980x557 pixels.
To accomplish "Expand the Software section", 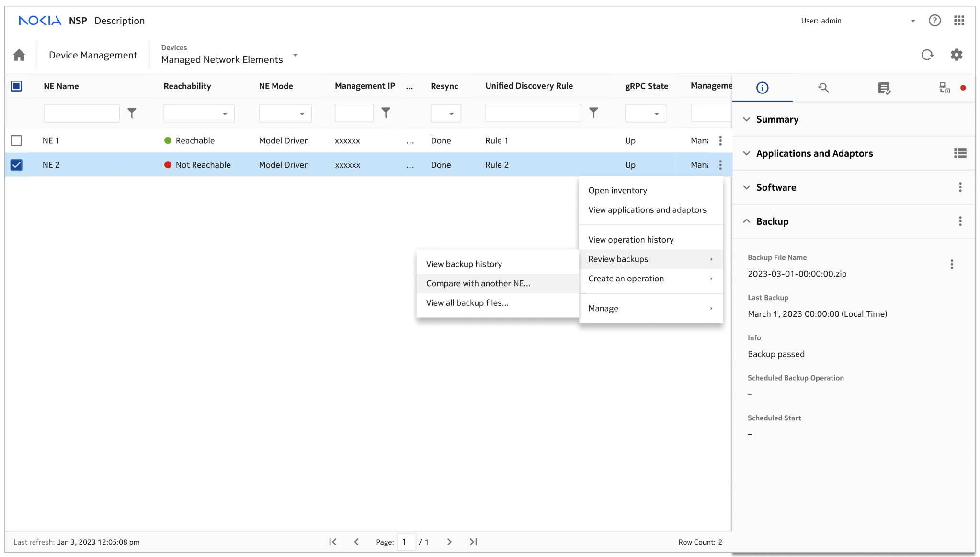I will 746,187.
